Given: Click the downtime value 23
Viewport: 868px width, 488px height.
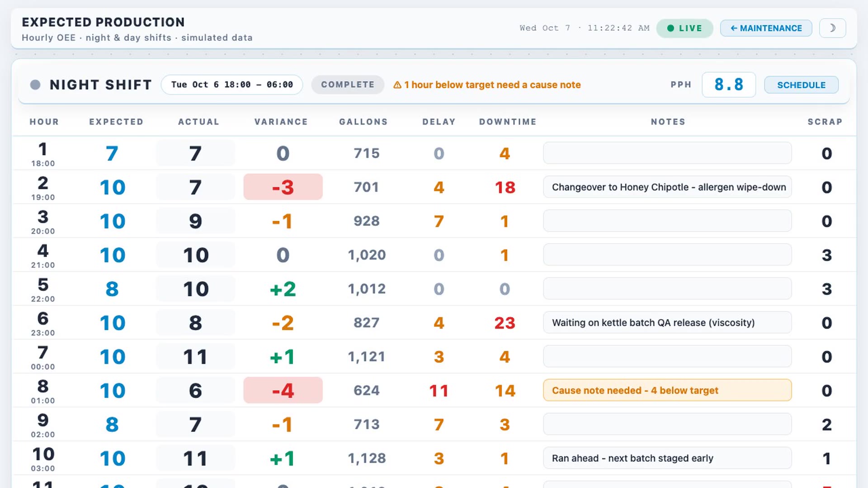Looking at the screenshot, I should 505,323.
